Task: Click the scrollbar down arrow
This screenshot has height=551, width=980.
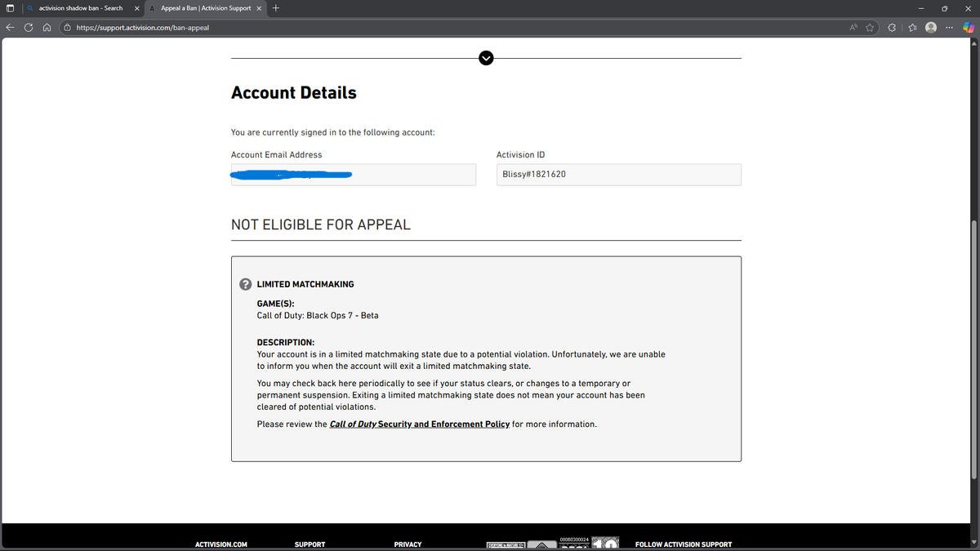Action: pyautogui.click(x=973, y=544)
